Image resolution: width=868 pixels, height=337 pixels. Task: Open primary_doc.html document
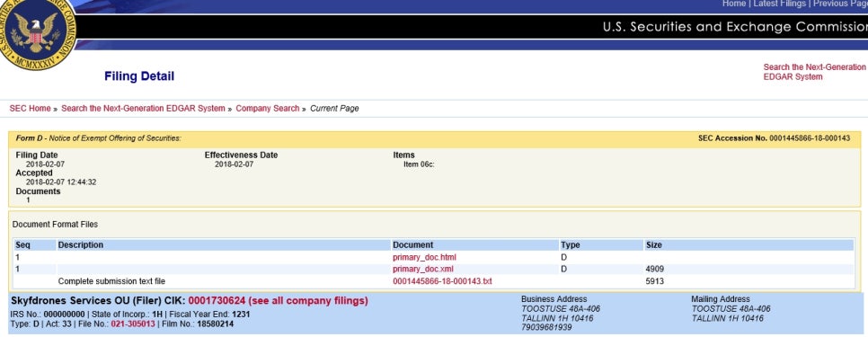[425, 257]
